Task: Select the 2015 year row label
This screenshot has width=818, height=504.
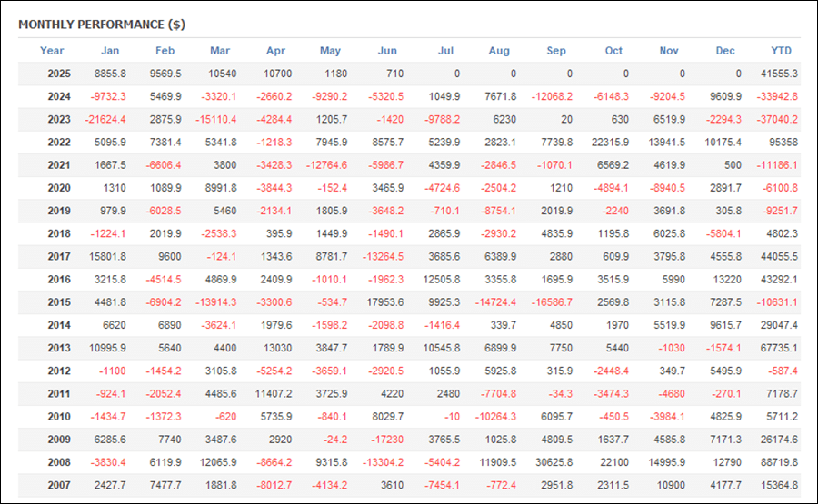Action: tap(59, 302)
